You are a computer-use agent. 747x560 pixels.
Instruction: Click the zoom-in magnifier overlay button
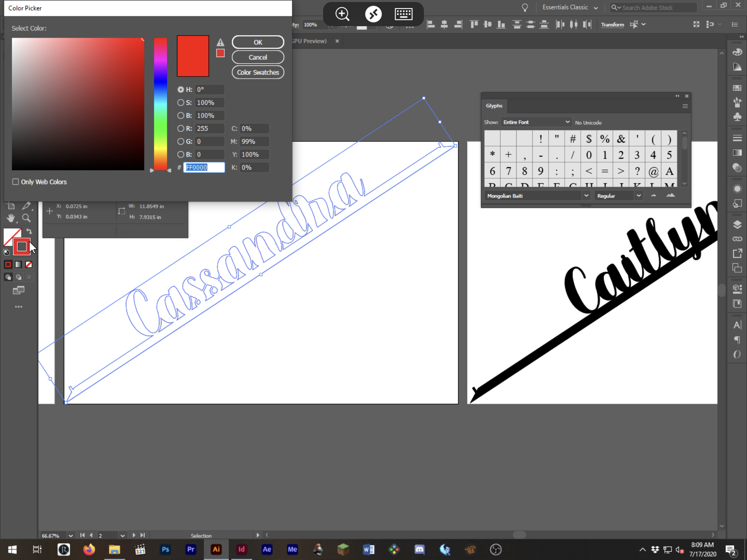(342, 14)
